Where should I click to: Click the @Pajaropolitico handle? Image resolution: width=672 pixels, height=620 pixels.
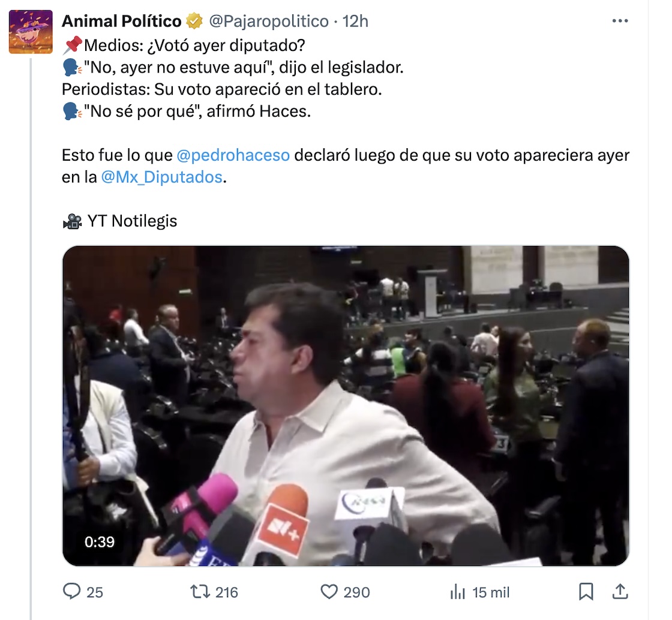tap(269, 21)
